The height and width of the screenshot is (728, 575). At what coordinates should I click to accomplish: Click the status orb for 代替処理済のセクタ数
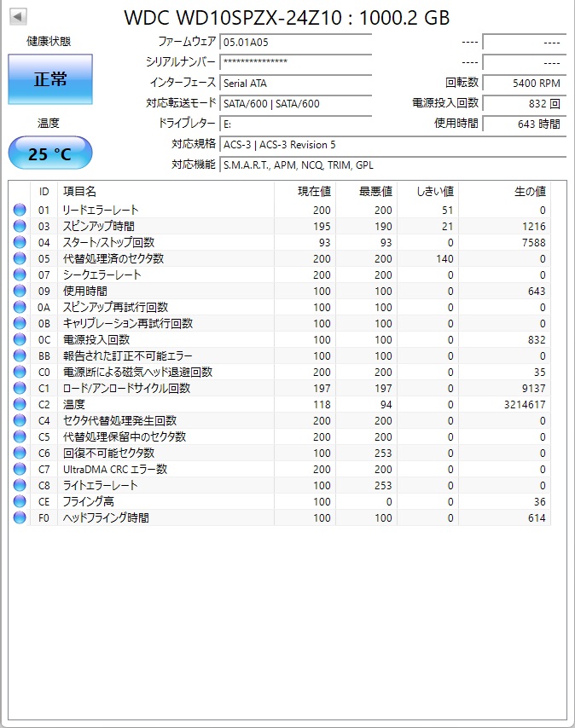(20, 258)
